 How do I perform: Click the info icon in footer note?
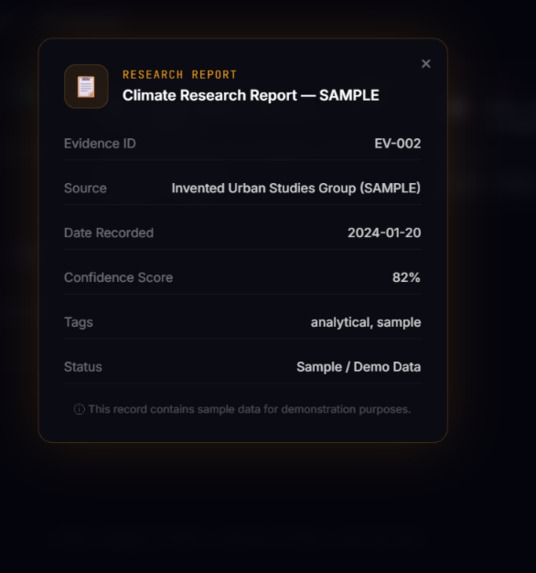point(79,409)
